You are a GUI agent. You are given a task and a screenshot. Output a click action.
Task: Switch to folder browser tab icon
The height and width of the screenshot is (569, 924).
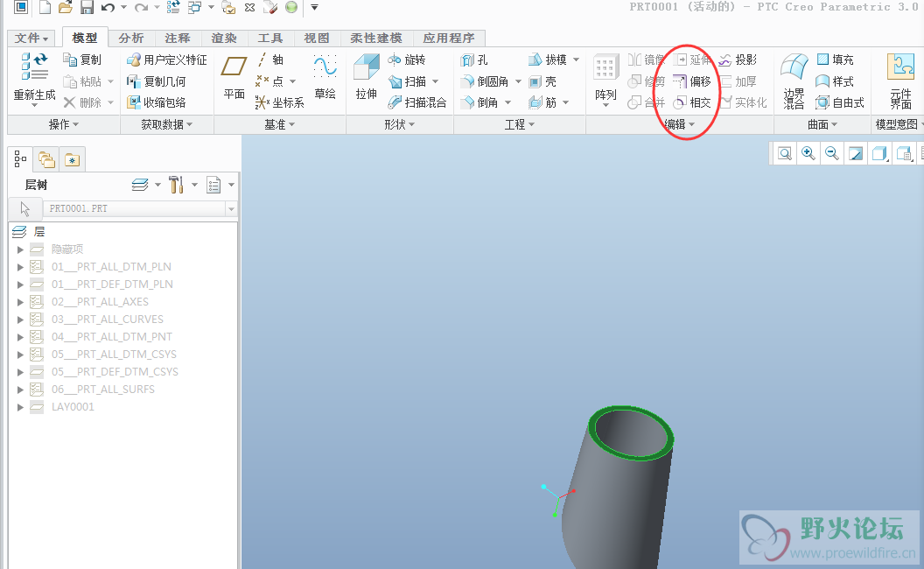(46, 159)
